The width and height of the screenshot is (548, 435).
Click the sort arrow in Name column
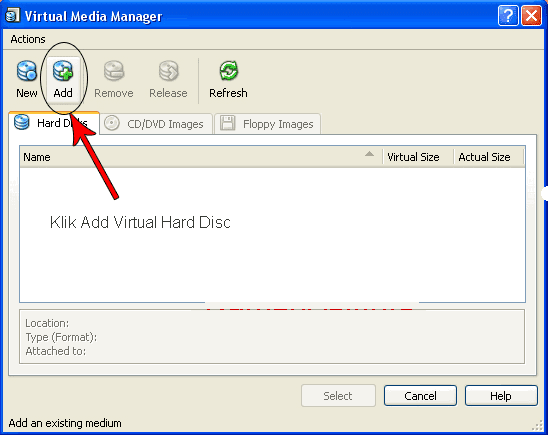tap(369, 154)
